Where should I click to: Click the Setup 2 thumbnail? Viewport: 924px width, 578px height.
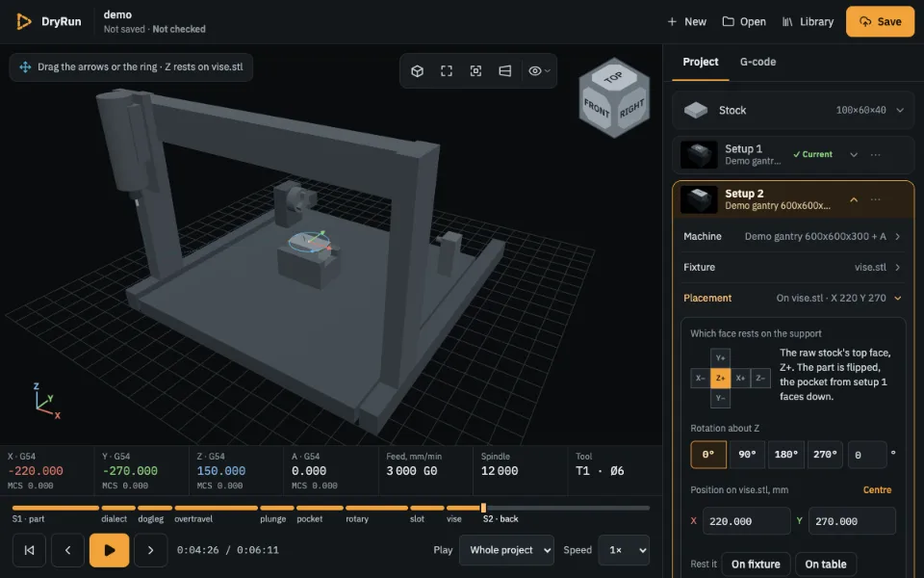coord(699,199)
